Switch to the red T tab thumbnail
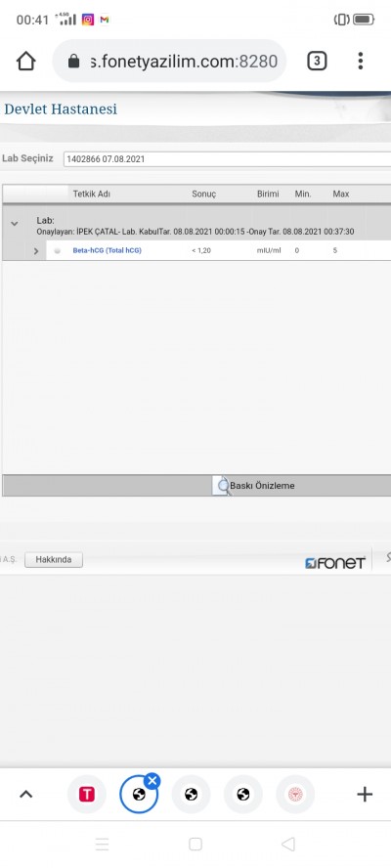 click(x=86, y=795)
